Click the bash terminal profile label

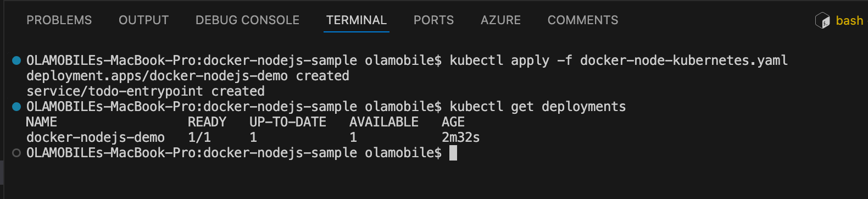(x=849, y=21)
